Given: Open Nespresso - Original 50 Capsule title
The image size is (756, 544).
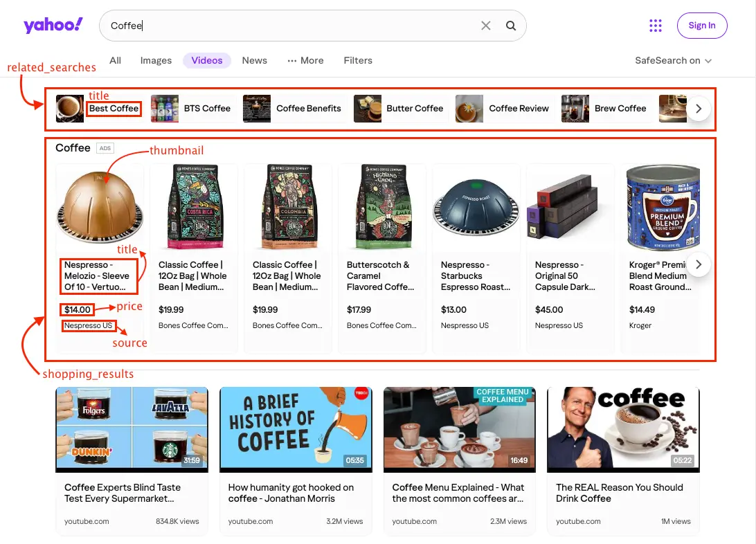Looking at the screenshot, I should (565, 275).
